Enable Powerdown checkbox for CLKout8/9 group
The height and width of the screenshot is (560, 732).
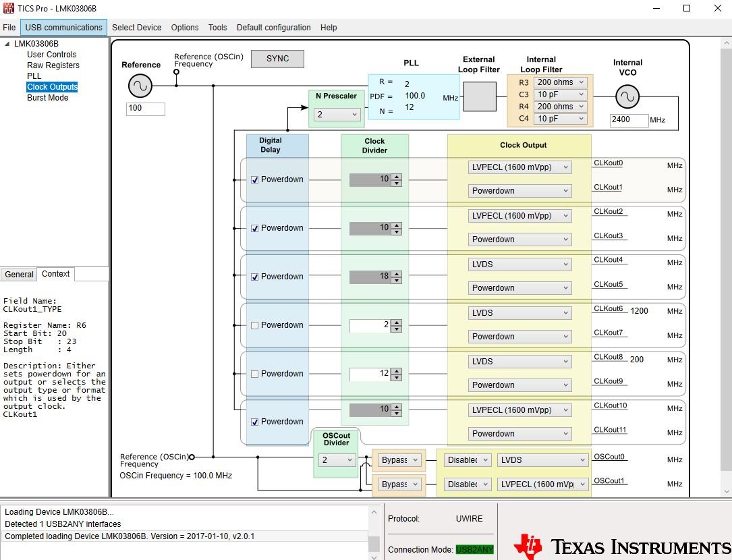(255, 374)
